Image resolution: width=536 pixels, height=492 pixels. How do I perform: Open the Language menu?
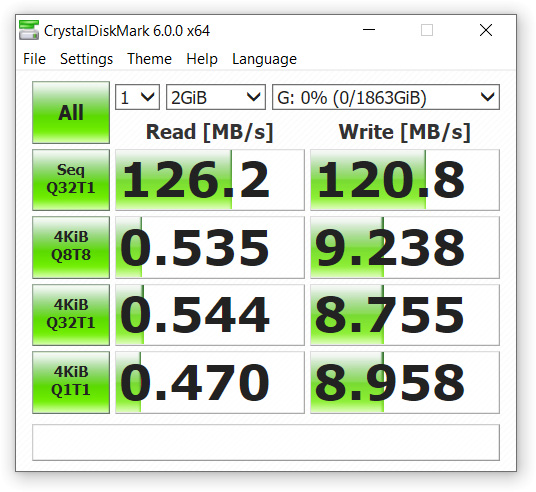[264, 59]
